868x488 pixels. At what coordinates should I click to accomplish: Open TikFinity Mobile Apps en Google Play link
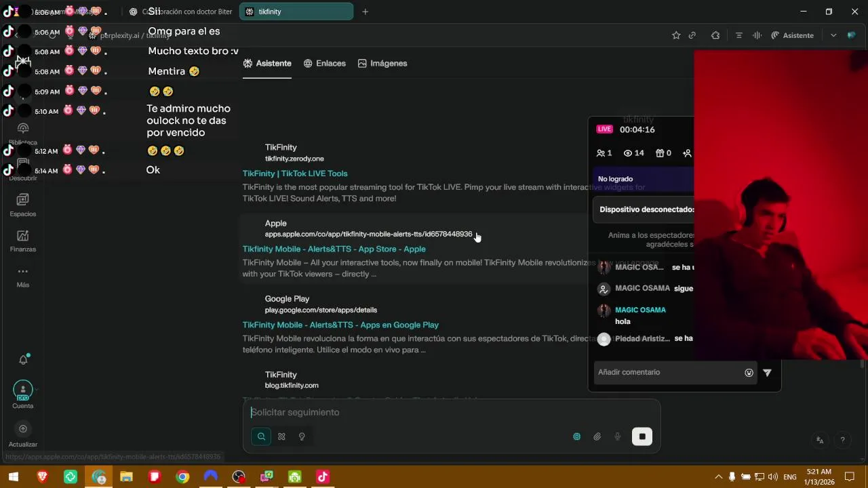tap(340, 325)
